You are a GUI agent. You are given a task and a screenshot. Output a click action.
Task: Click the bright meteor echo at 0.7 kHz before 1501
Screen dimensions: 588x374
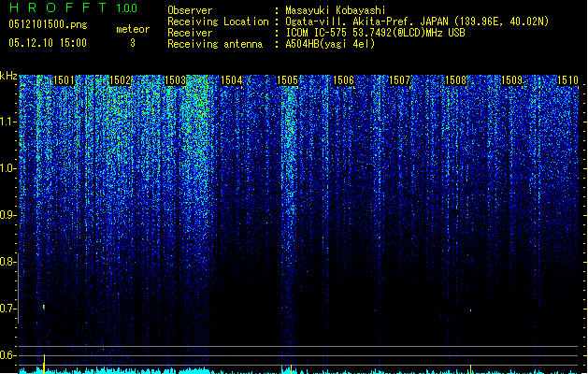tap(44, 308)
